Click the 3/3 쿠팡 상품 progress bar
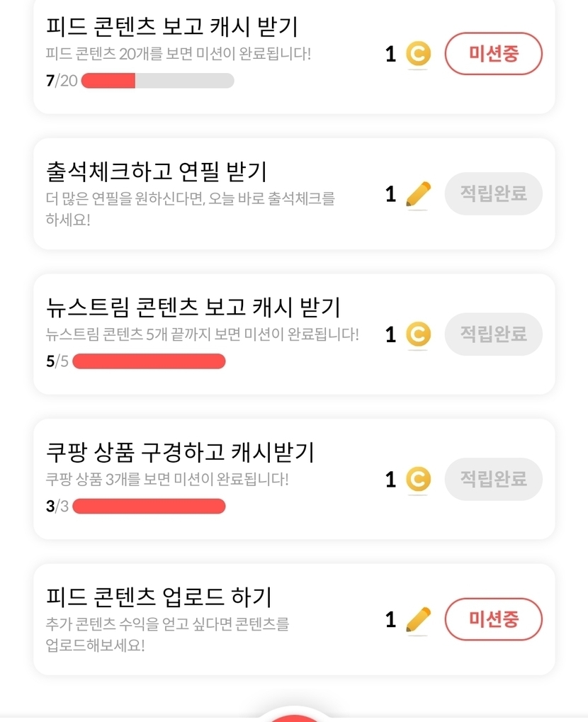The image size is (588, 722). click(149, 506)
